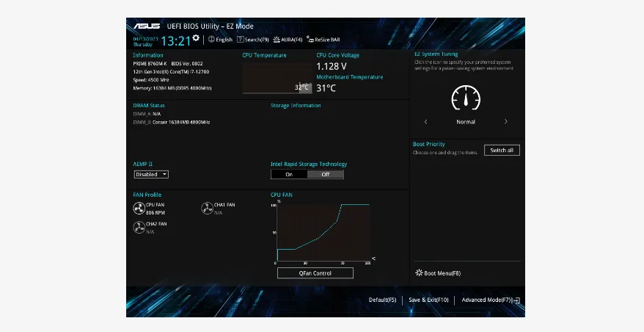The image size is (644, 332).
Task: Click the right arrow beside Normal
Action: [505, 122]
